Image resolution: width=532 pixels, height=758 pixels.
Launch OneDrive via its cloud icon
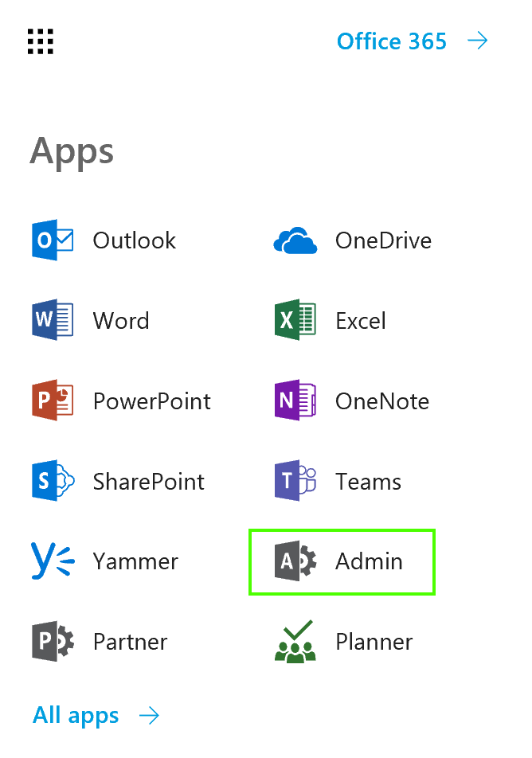(295, 240)
